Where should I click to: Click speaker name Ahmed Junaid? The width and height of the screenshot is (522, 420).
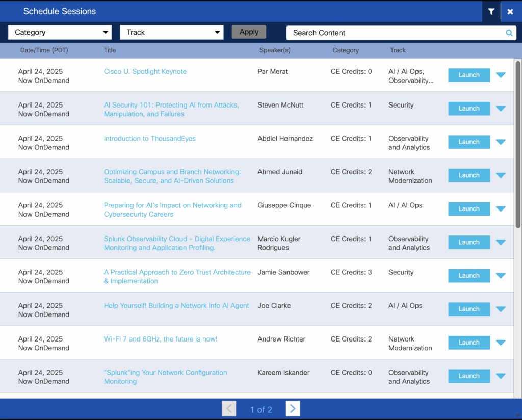280,172
